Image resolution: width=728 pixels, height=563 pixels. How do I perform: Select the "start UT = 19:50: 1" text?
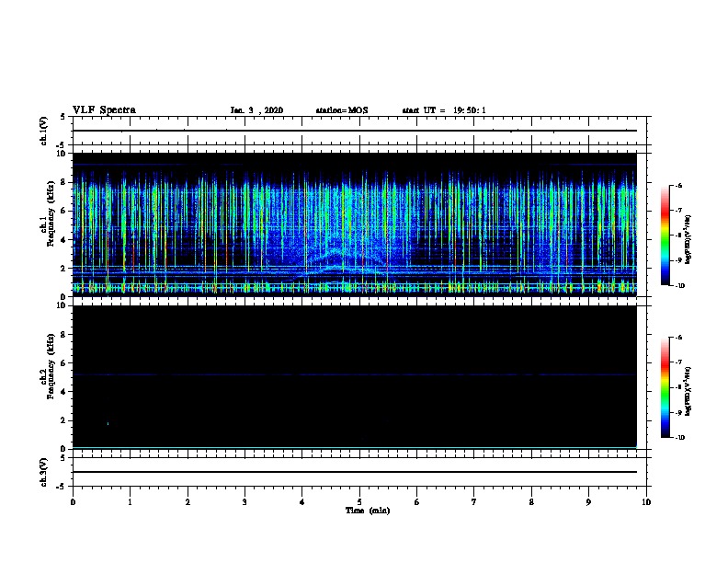[443, 110]
